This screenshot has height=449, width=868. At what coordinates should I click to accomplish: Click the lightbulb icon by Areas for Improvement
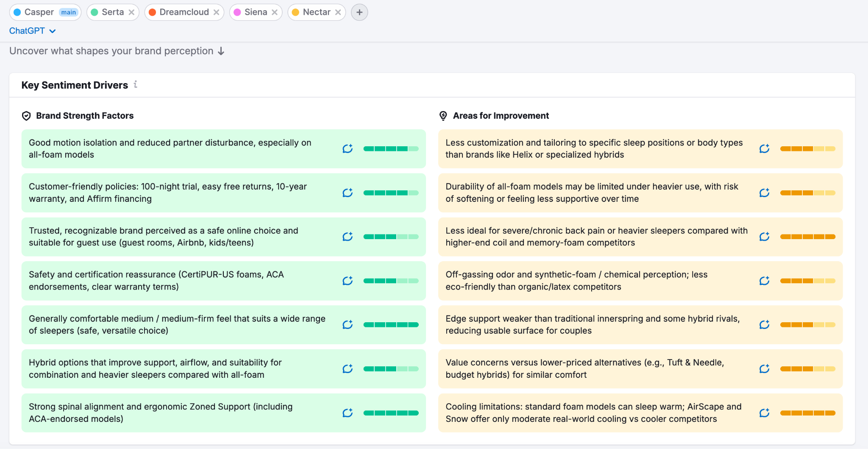(x=443, y=116)
